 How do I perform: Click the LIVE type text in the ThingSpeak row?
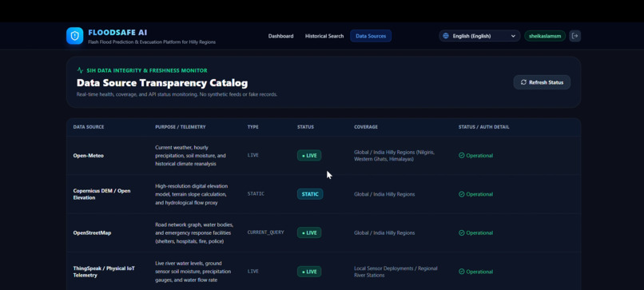[253, 272]
